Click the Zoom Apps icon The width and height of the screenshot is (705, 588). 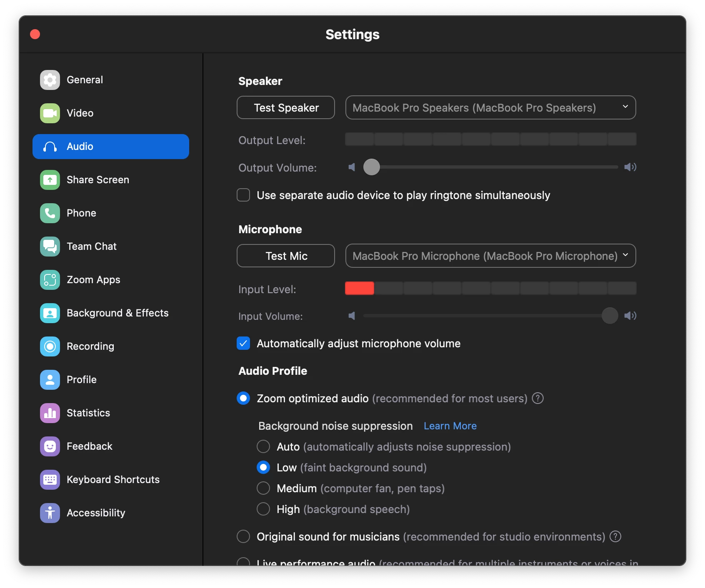[x=50, y=280]
